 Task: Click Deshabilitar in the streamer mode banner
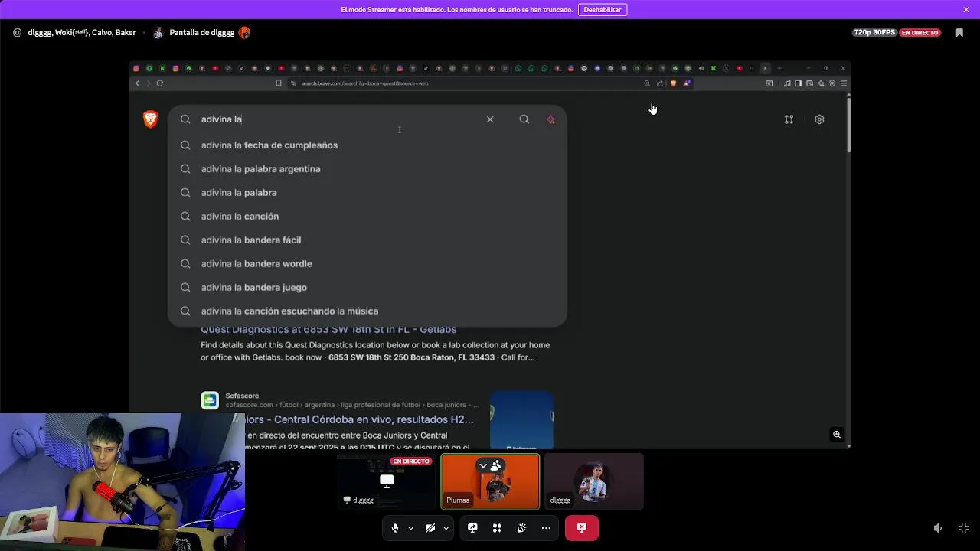coord(603,10)
